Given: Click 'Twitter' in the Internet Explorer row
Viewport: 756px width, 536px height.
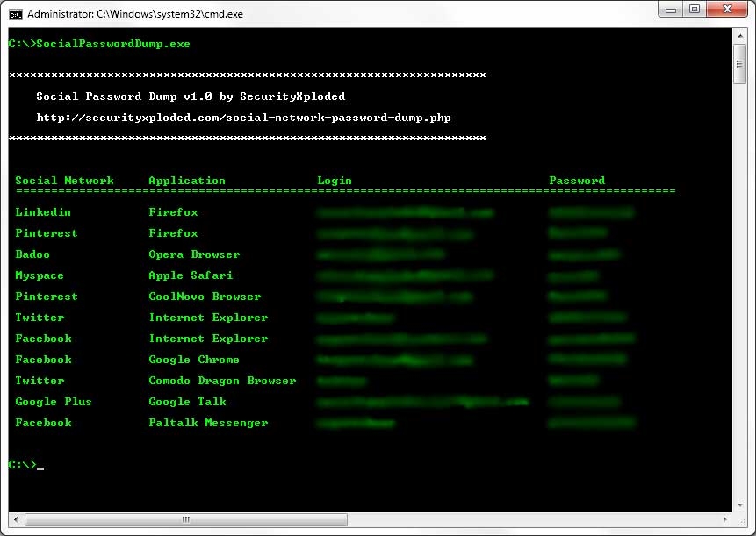Looking at the screenshot, I should (x=40, y=318).
